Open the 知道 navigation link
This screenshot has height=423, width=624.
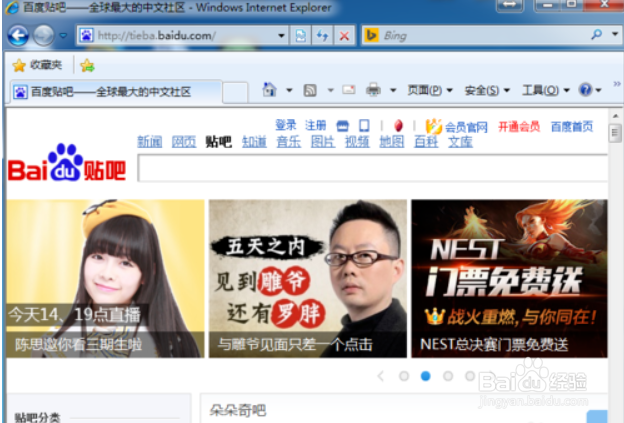point(254,142)
